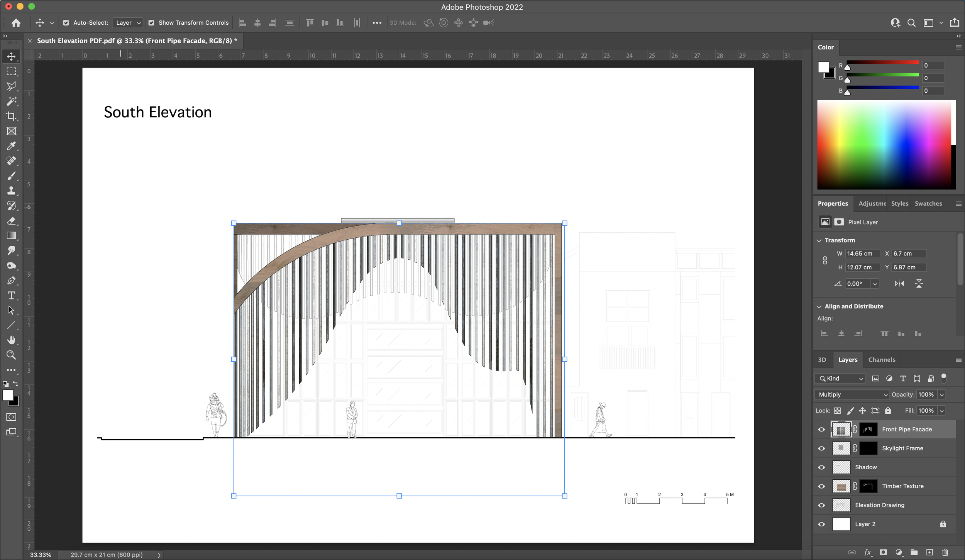Screen dimensions: 965x560
Task: Select the Brush tool
Action: pyautogui.click(x=12, y=175)
